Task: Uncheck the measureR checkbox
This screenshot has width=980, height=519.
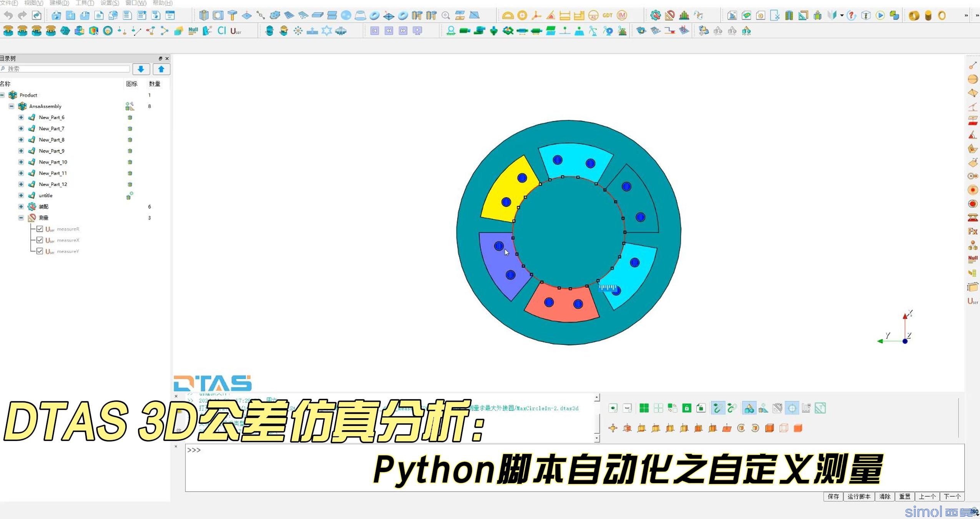Action: tap(40, 229)
